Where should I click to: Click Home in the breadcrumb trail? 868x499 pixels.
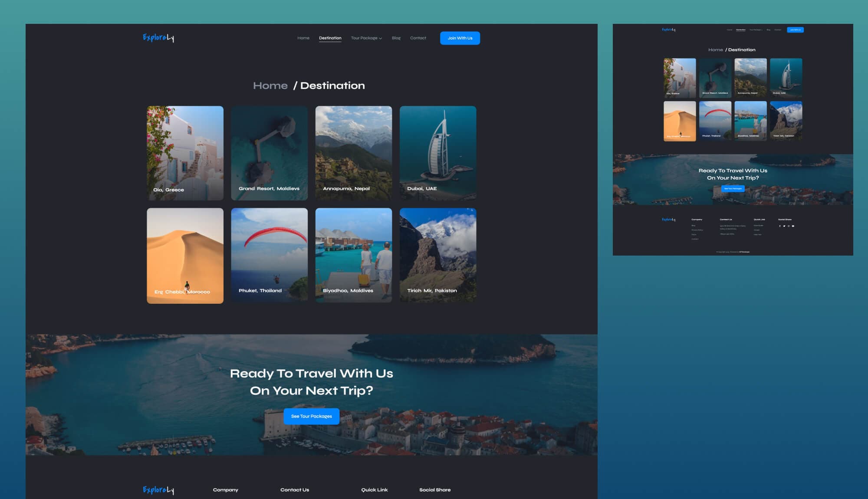(x=270, y=85)
